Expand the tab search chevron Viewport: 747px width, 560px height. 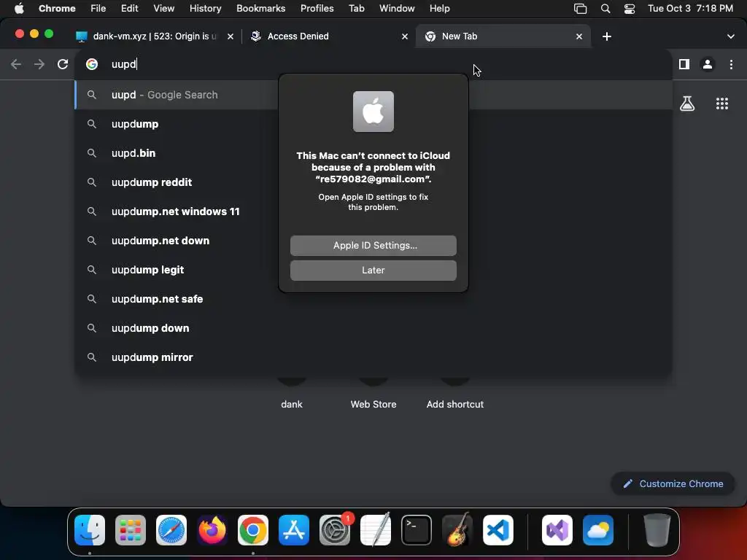(731, 36)
